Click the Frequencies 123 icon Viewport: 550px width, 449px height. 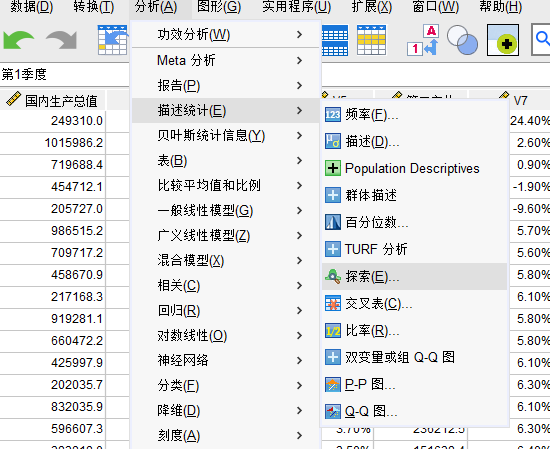(x=333, y=114)
